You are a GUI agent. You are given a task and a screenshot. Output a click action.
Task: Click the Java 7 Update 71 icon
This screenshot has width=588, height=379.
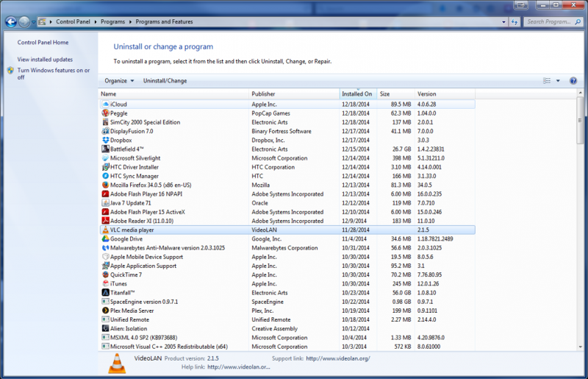coord(105,203)
